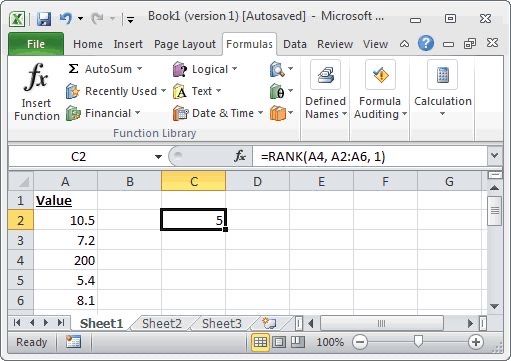Image resolution: width=511 pixels, height=361 pixels.
Task: Open Customize Quick Access Toolbar dropdown
Action: (x=130, y=19)
